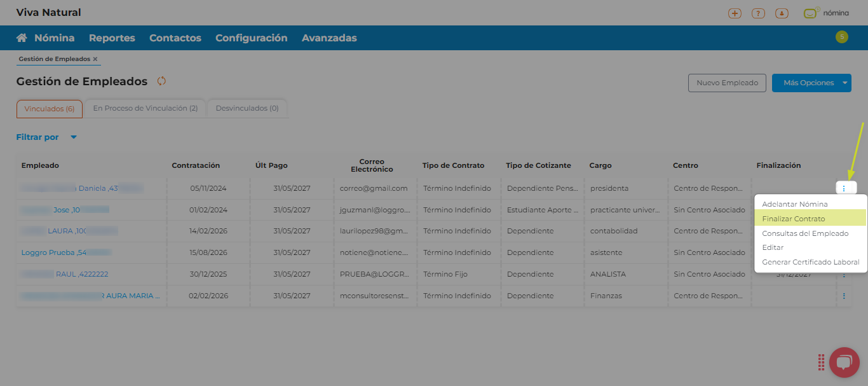The width and height of the screenshot is (868, 386).
Task: Close the Gestión de Empleados tab with X
Action: (x=95, y=59)
